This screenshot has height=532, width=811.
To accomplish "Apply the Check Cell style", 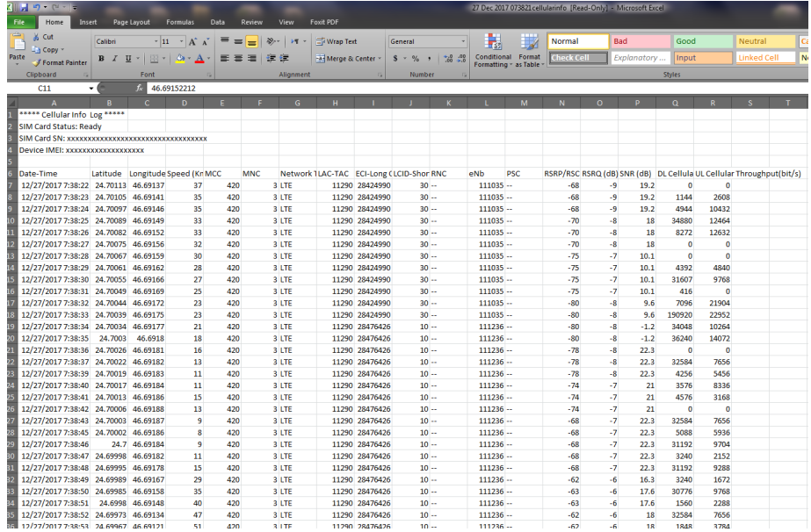I will click(x=578, y=58).
